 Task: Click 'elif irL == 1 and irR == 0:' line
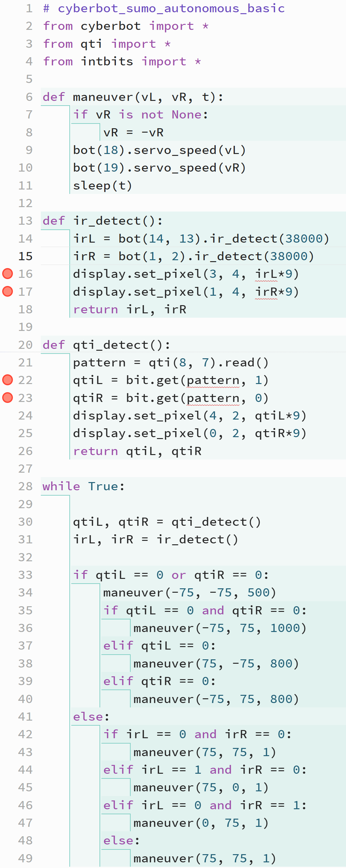(205, 770)
